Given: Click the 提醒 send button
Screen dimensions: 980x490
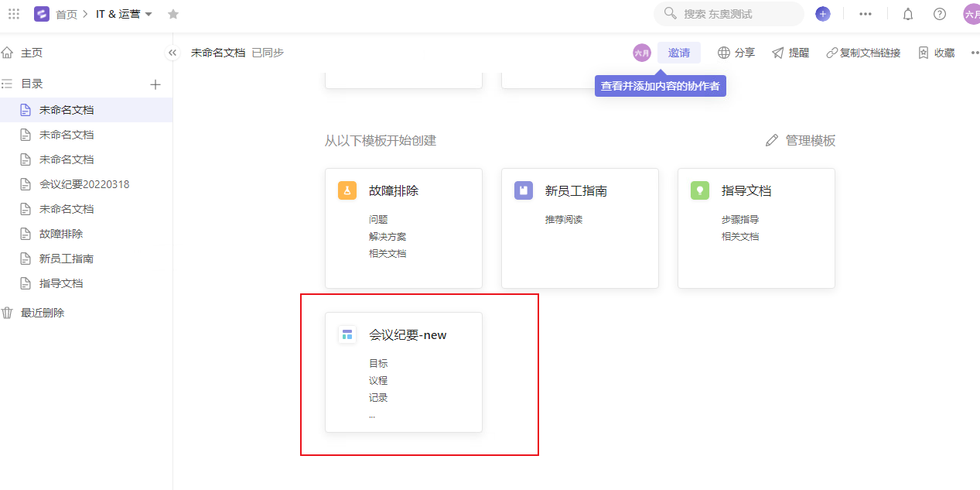Looking at the screenshot, I should pyautogui.click(x=790, y=53).
